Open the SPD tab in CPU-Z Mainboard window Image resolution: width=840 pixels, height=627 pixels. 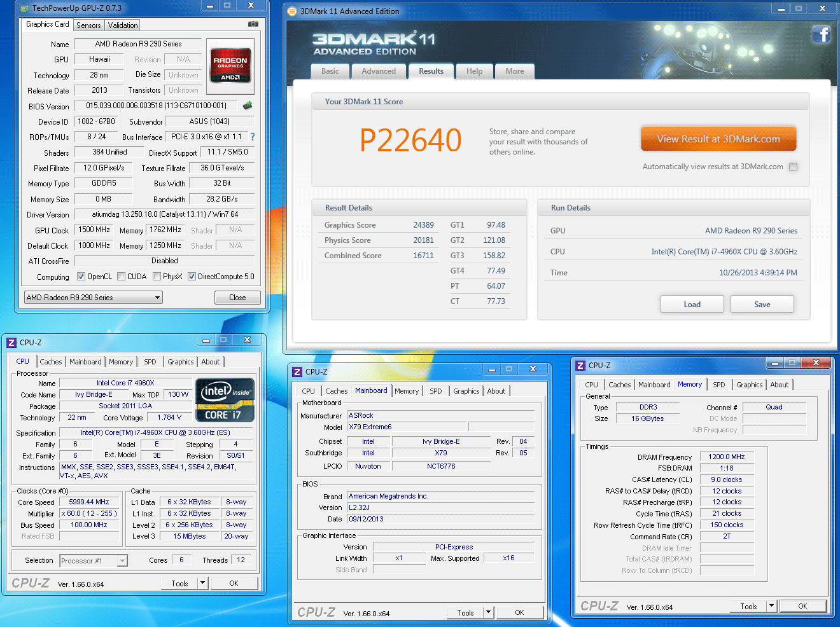coord(435,391)
